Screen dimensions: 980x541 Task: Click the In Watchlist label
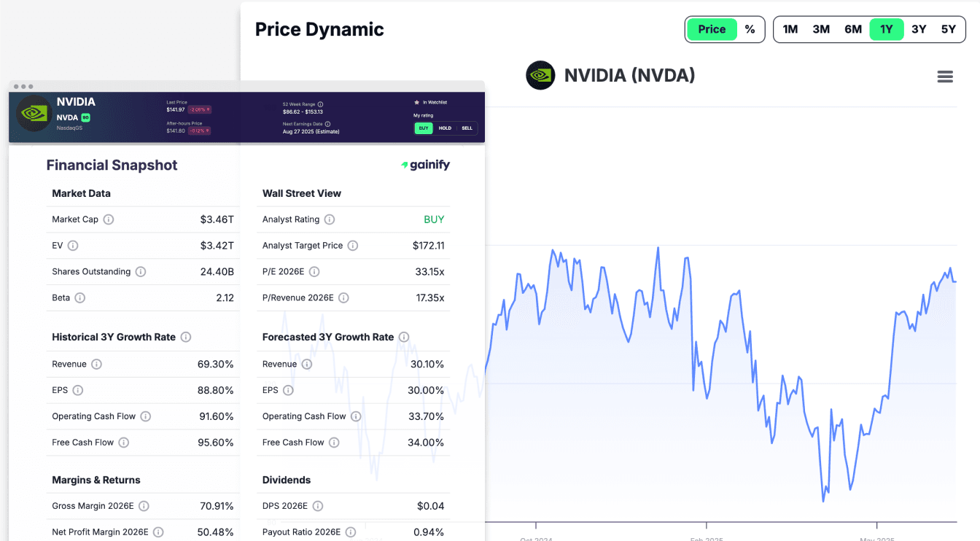point(435,103)
